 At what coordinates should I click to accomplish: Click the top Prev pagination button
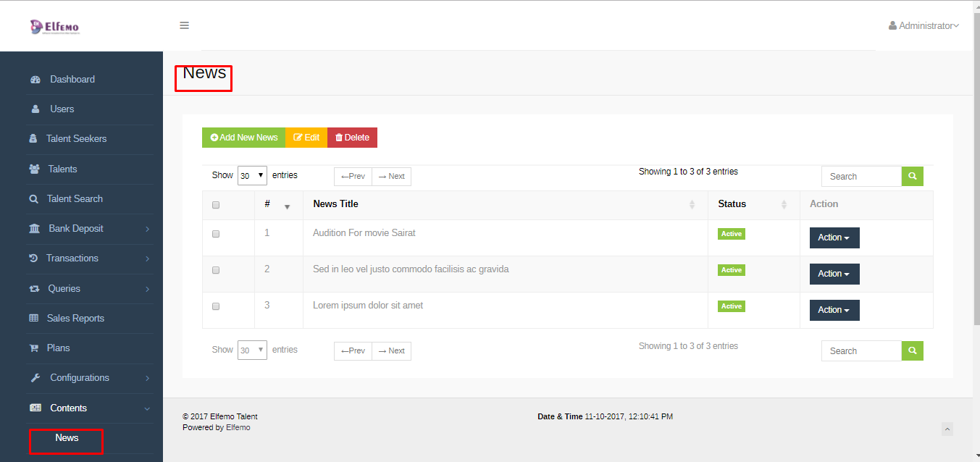(353, 177)
